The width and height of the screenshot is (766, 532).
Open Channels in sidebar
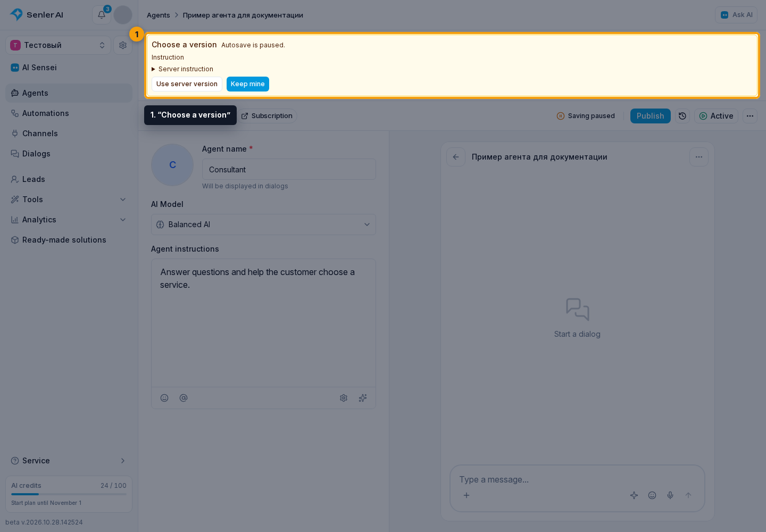69,134
